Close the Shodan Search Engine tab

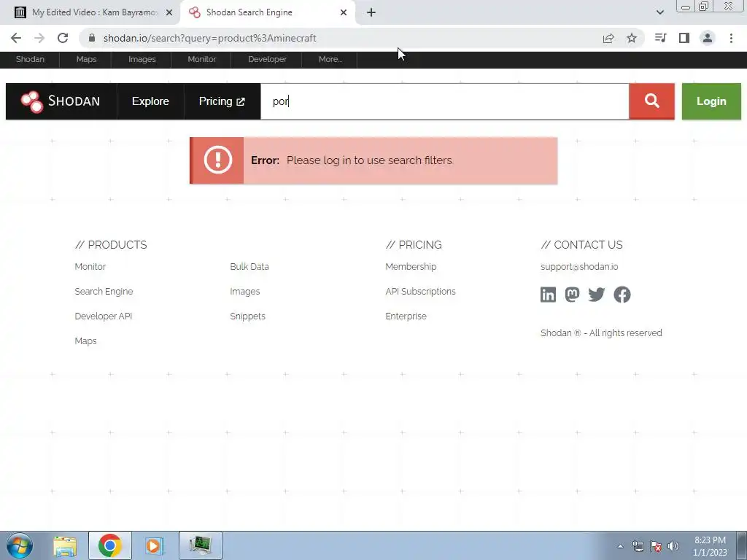[x=344, y=12]
